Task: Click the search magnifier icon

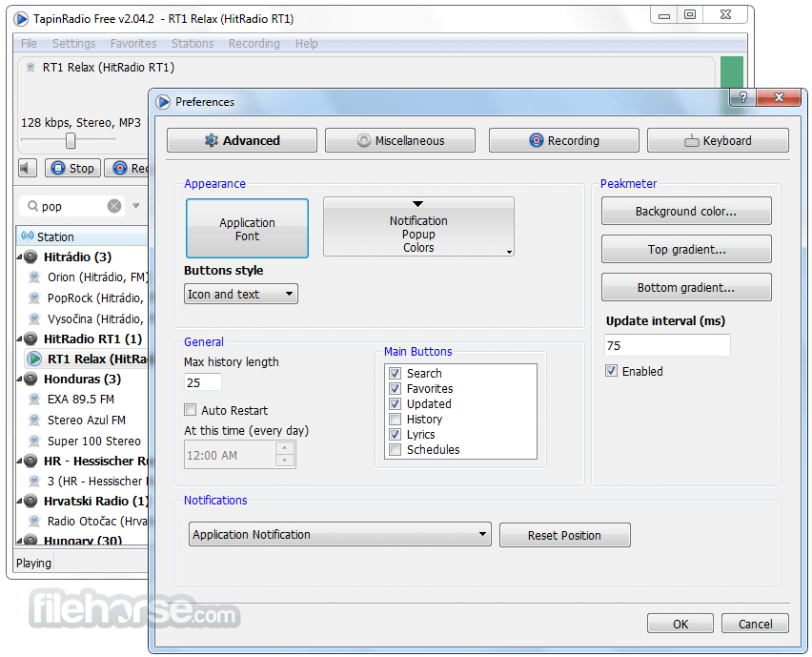Action: click(x=32, y=206)
